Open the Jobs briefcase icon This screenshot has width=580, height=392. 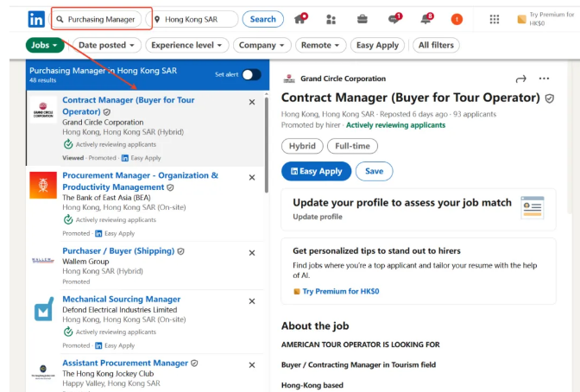[x=362, y=19]
